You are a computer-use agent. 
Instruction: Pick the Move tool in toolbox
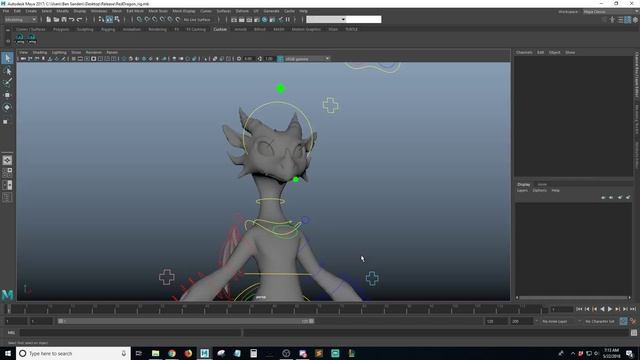coord(7,95)
